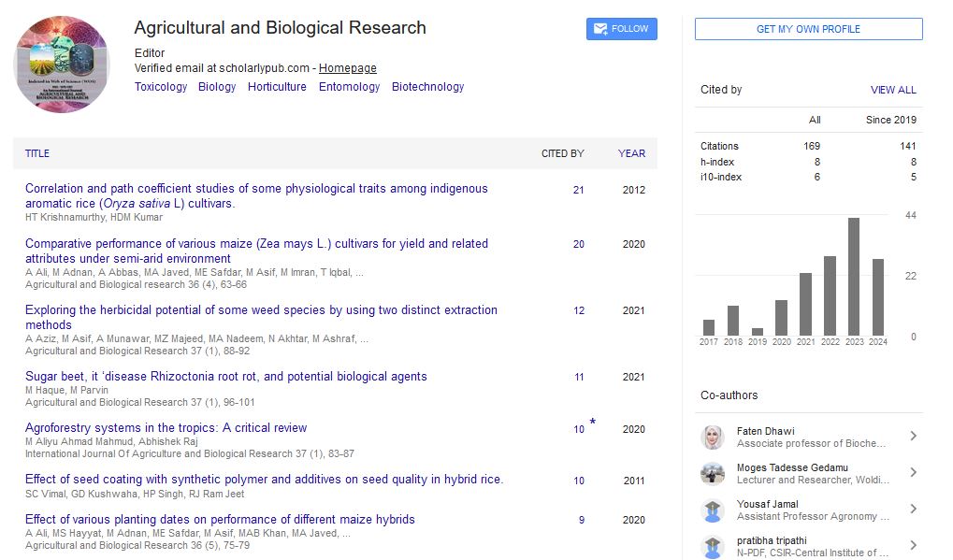Viewport: 953px width, 560px height.
Task: Click the 2023 bar in citations chart
Action: [854, 277]
